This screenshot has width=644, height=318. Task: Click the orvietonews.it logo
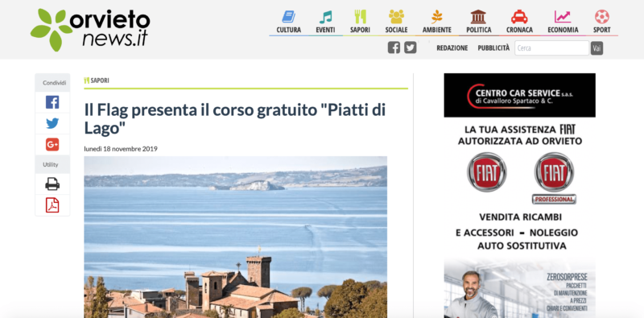click(x=90, y=30)
